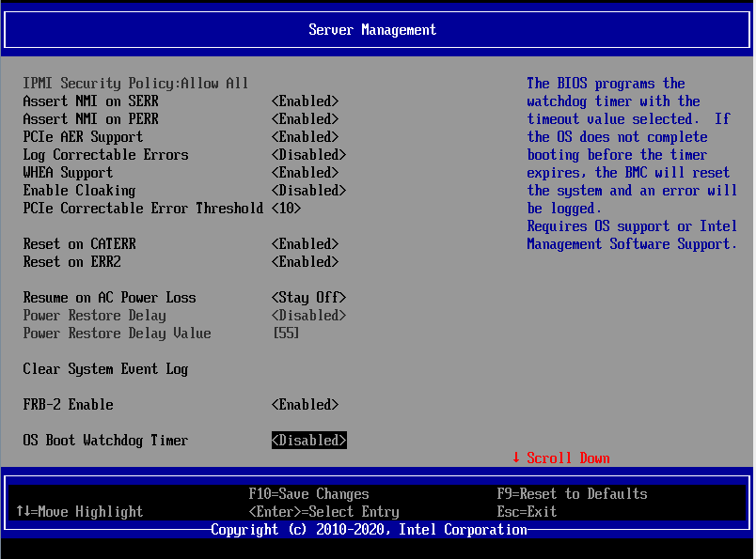Click the Assert NMI on SERR label

(90, 101)
